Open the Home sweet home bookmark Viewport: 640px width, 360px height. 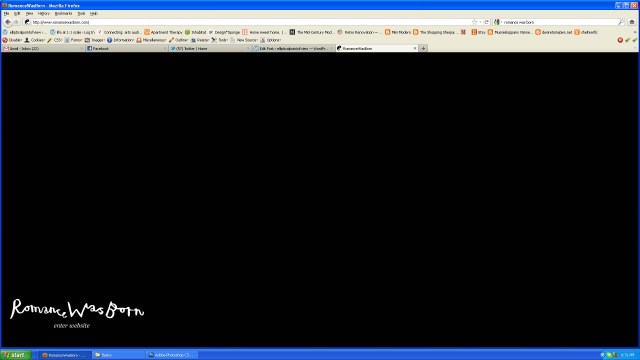264,32
